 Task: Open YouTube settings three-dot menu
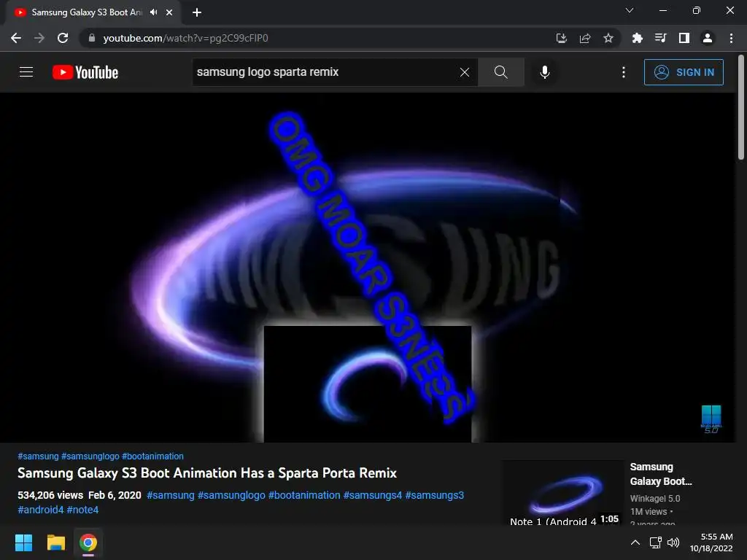coord(624,72)
